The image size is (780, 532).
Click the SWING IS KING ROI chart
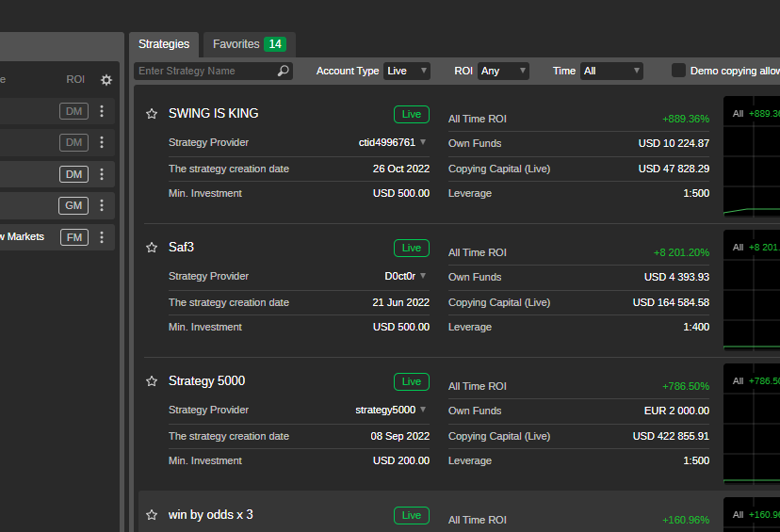coord(751,156)
